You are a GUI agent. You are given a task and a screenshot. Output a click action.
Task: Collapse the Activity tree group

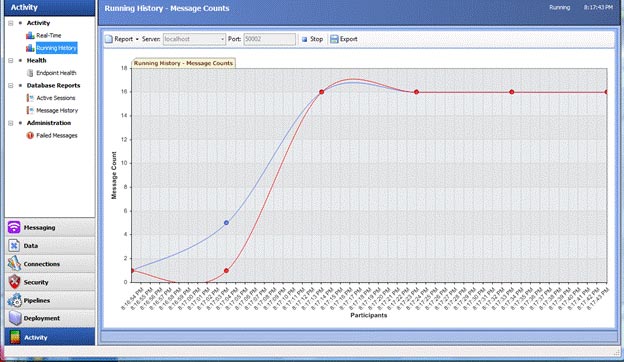click(11, 23)
